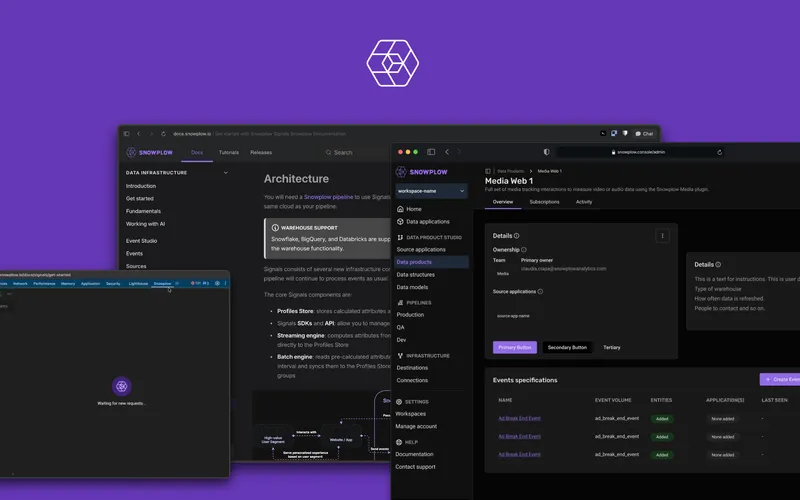Click the console browser's sidebar toggle icon

tap(431, 152)
